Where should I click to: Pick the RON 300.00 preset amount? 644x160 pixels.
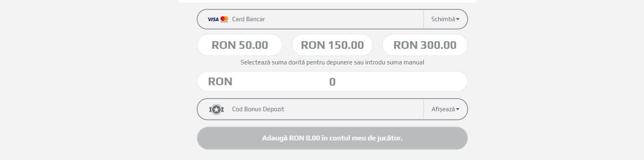click(x=425, y=45)
